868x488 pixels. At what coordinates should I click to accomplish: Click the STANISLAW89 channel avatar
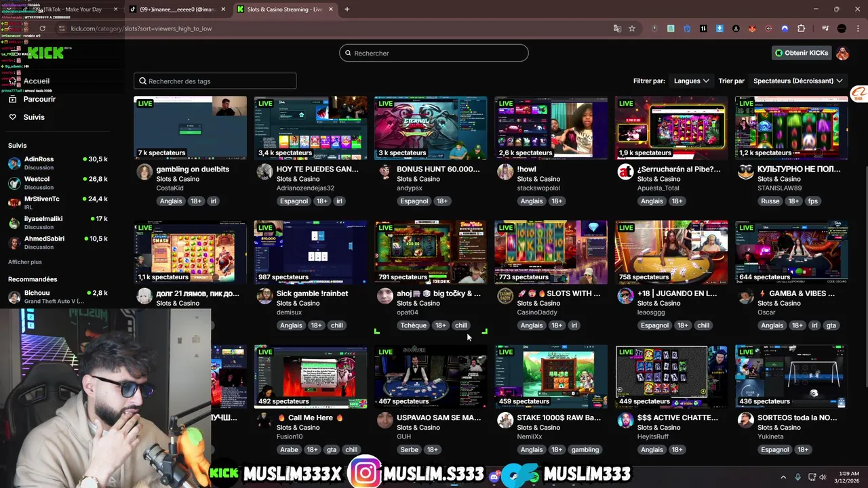point(746,171)
